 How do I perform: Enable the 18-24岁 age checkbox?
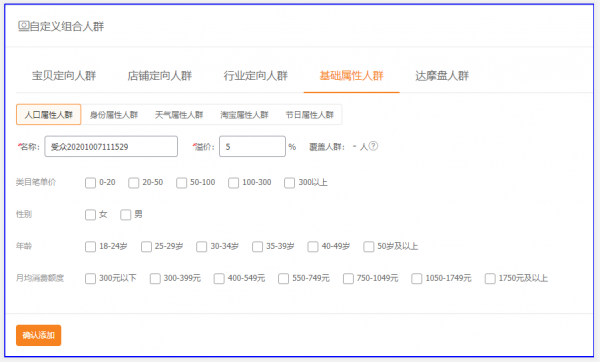pyautogui.click(x=90, y=246)
